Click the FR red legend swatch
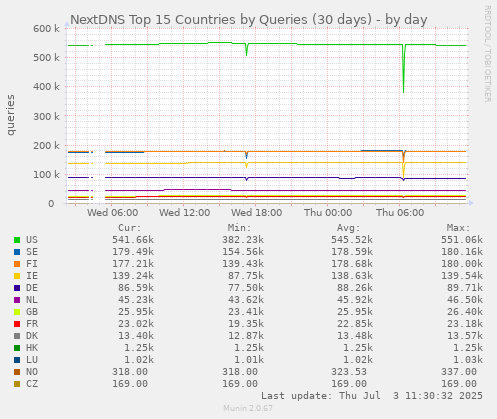 [x=17, y=324]
